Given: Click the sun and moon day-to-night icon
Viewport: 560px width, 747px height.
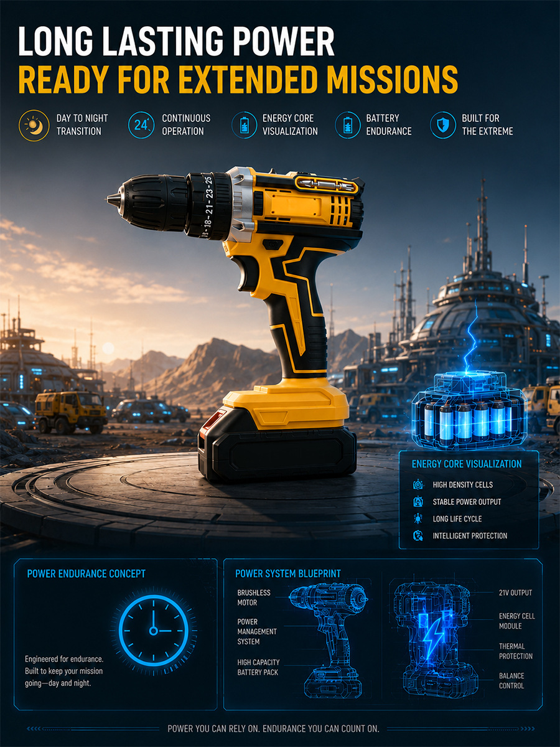Looking at the screenshot, I should click(x=33, y=125).
